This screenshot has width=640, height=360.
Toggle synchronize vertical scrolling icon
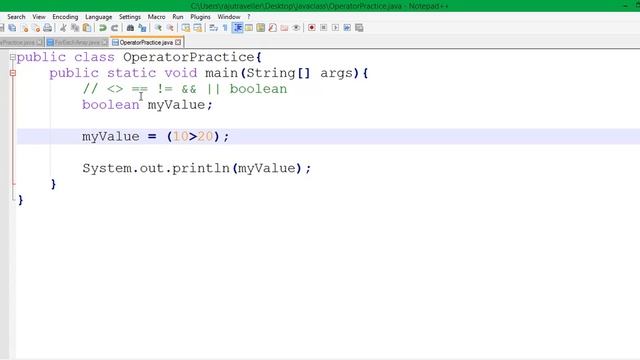coord(186,28)
